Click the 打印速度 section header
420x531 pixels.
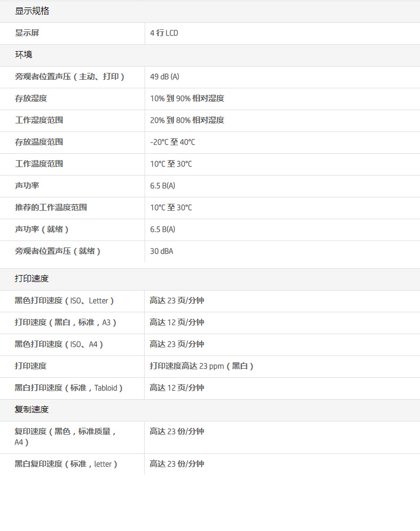(x=31, y=279)
